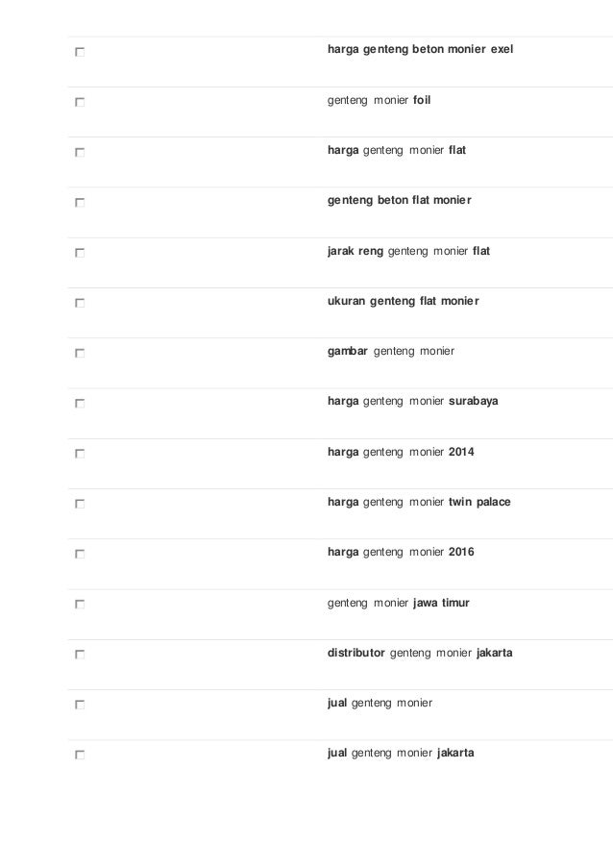
Task: Check the gambar genteng monier row checkbox
Action: (x=80, y=353)
